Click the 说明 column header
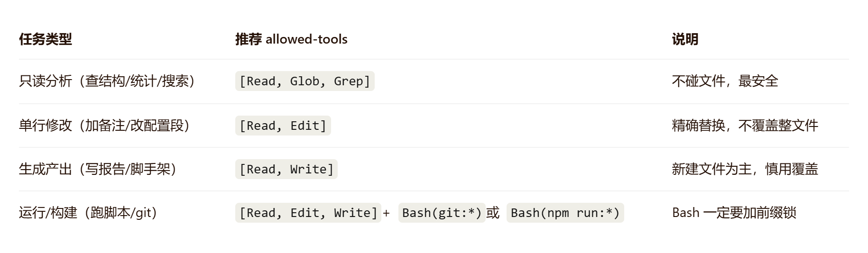This screenshot has width=868, height=253. pos(685,39)
